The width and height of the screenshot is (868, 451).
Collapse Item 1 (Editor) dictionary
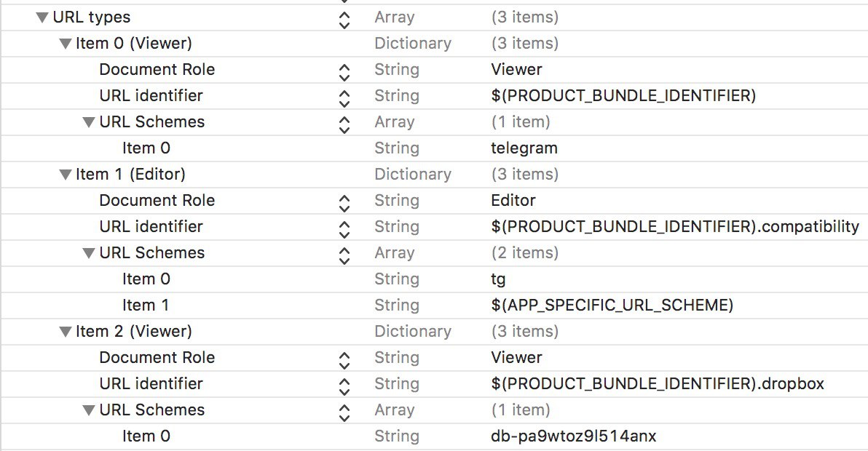(66, 175)
